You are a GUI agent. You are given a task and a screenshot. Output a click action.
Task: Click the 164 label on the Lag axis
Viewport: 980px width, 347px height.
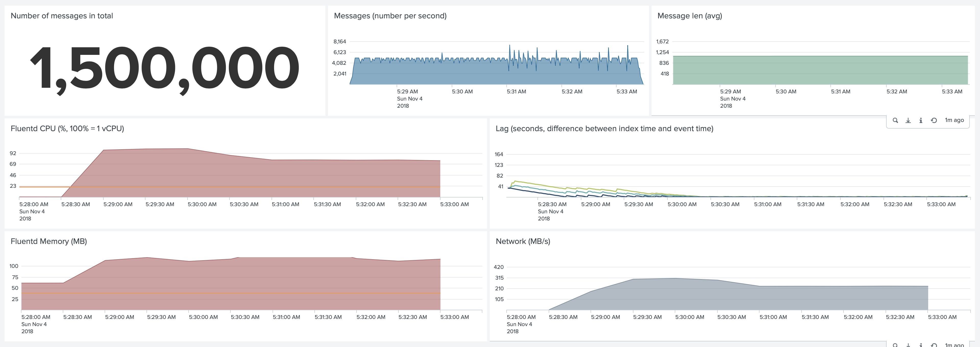(499, 154)
